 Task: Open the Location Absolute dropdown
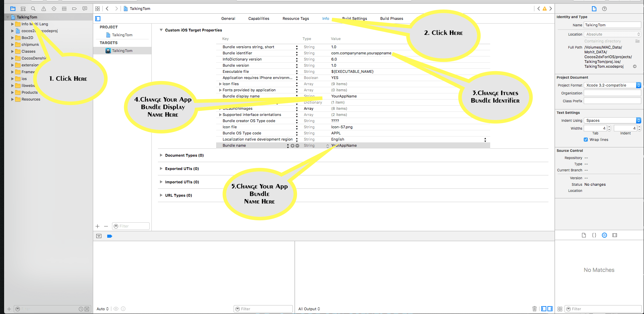612,34
